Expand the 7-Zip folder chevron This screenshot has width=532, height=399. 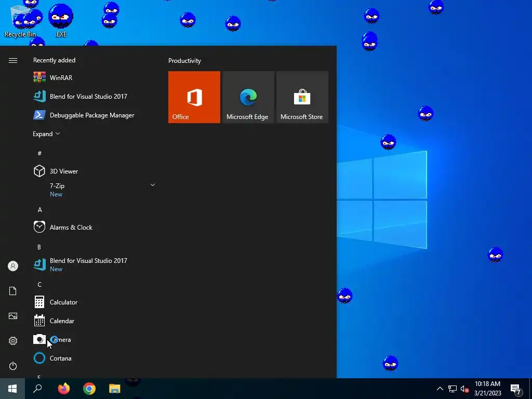click(x=153, y=185)
